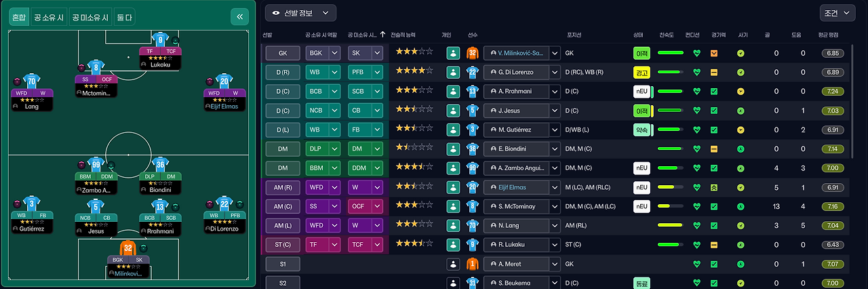Click match sharpness checkmark in Rrahmani row

coord(714,91)
